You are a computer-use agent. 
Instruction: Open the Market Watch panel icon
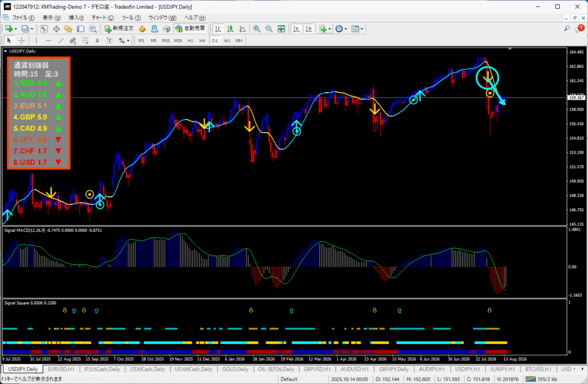(x=44, y=29)
